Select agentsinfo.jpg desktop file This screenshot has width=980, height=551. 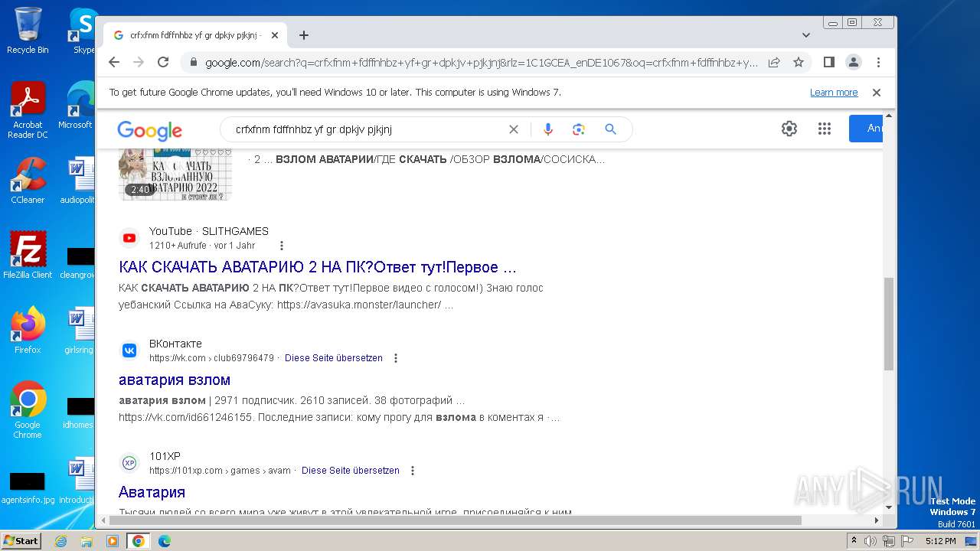click(x=28, y=487)
